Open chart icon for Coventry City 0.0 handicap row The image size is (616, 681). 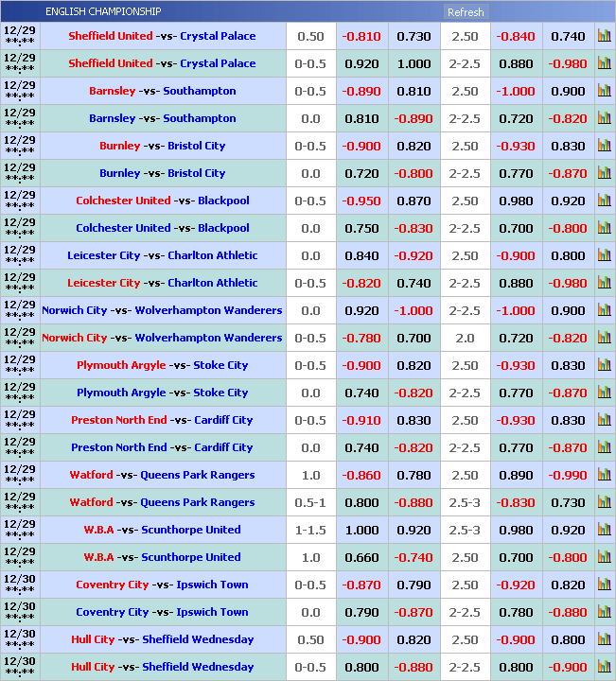[604, 612]
